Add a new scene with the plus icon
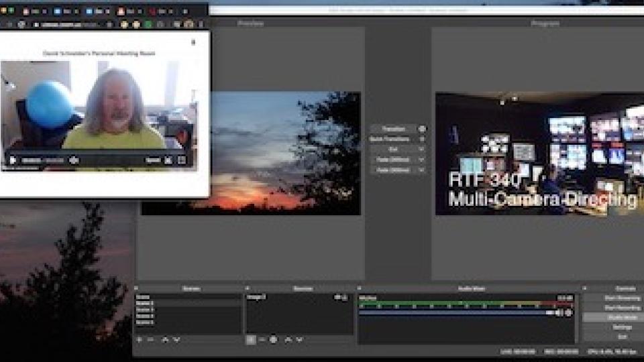 [140, 340]
